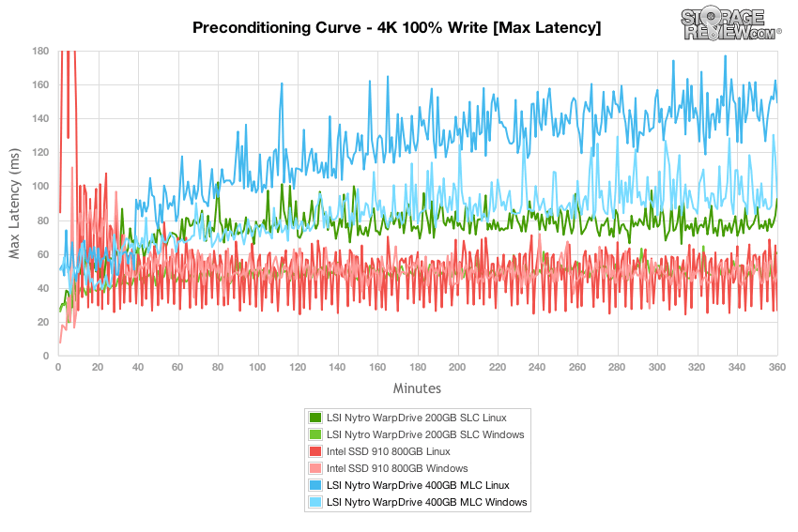Screen dimensions: 798x532
Task: Click the red Intel 910 Linux legend swatch
Action: click(315, 451)
